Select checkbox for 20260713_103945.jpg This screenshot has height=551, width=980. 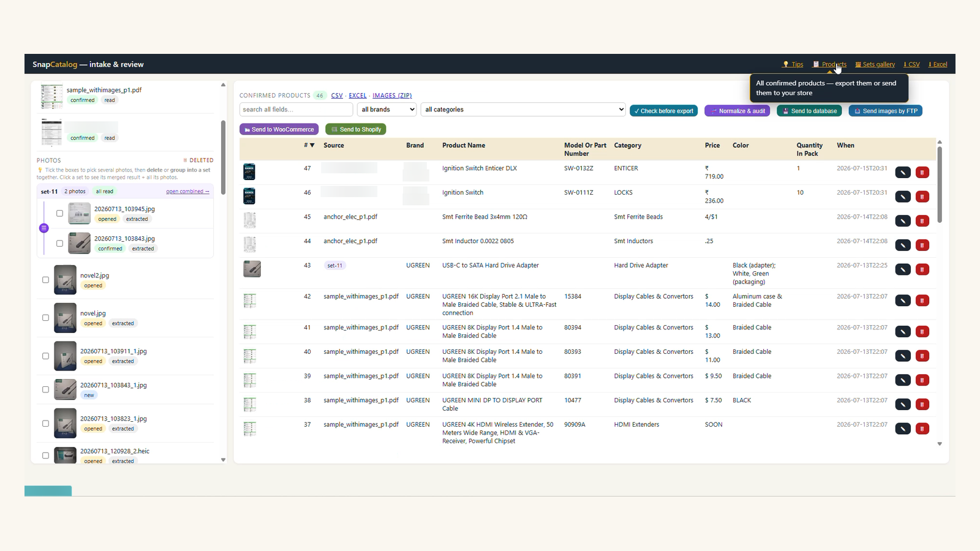tap(59, 214)
